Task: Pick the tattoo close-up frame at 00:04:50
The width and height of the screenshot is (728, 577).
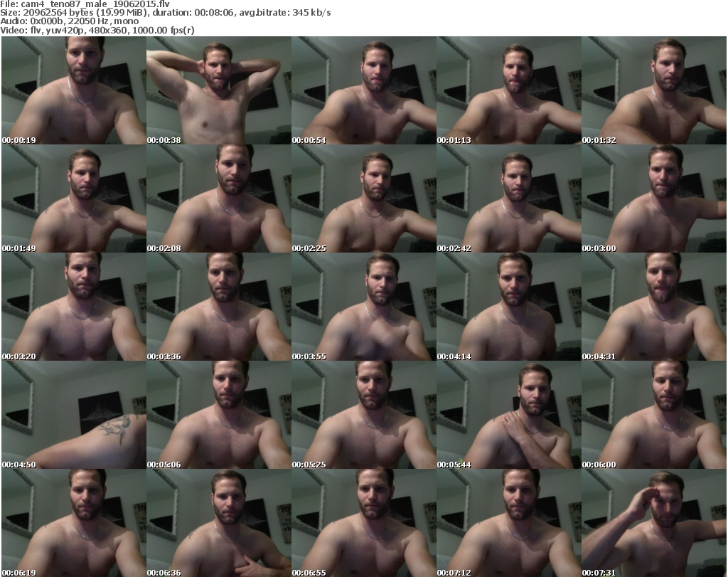Action: point(74,415)
